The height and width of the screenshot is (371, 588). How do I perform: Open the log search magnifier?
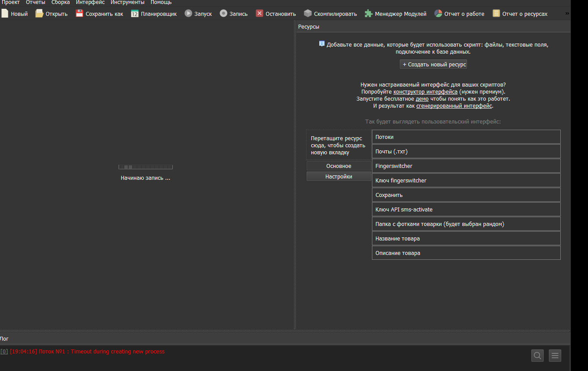537,355
